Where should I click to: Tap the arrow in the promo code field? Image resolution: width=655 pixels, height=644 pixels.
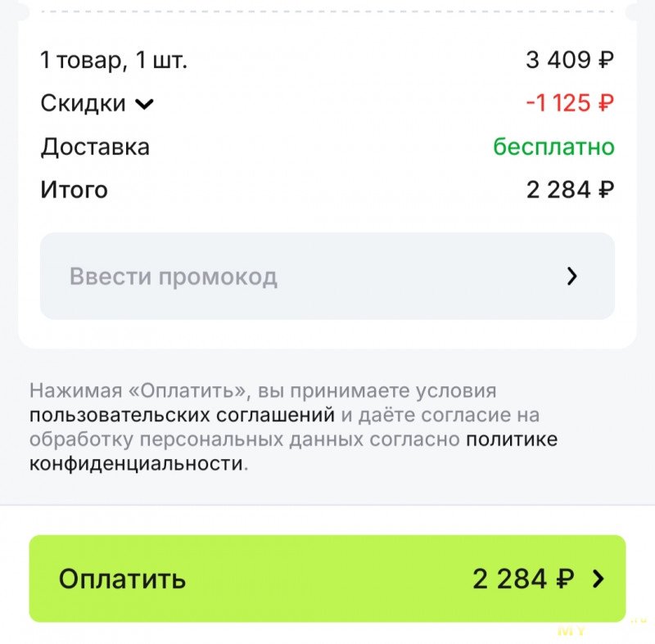[572, 277]
